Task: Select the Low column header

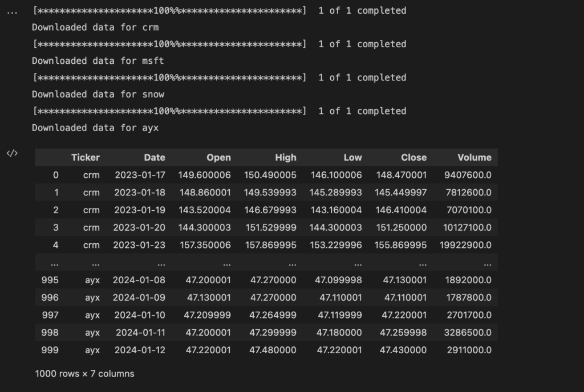Action: 352,157
